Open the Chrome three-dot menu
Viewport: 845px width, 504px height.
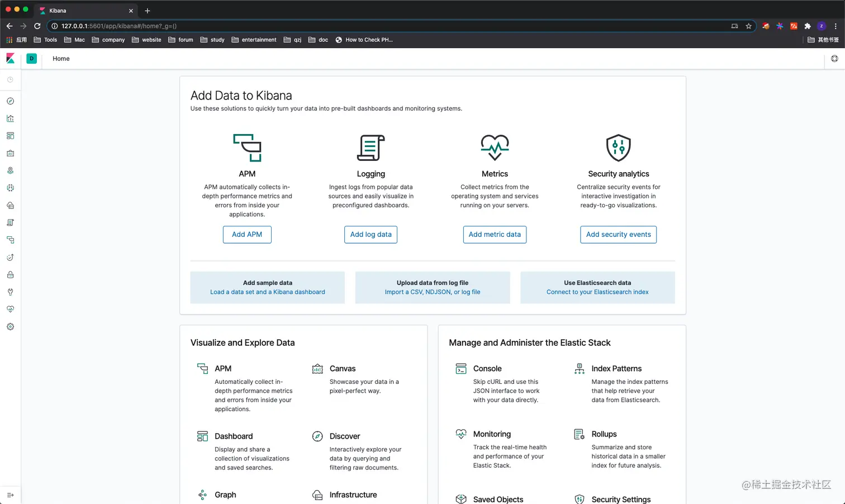coord(835,26)
